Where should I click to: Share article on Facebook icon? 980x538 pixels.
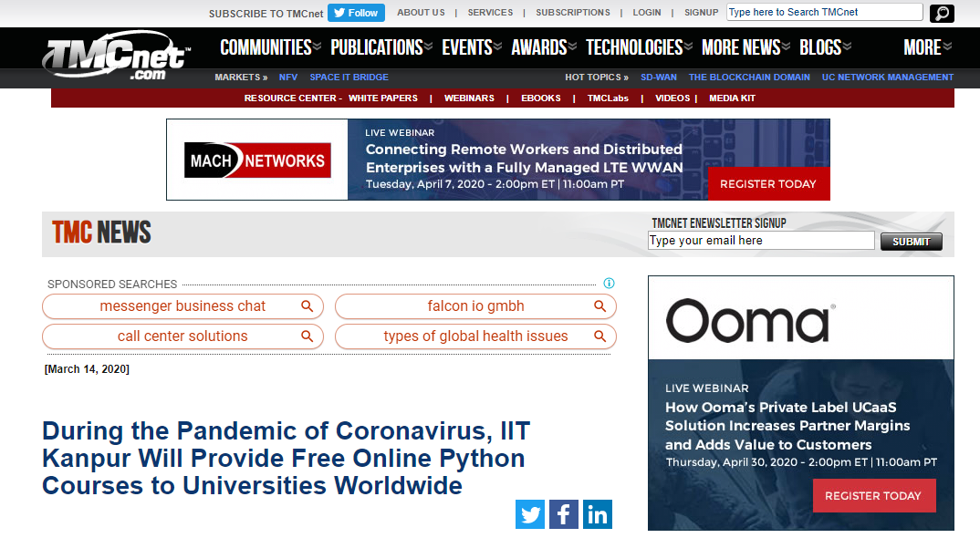pos(564,514)
